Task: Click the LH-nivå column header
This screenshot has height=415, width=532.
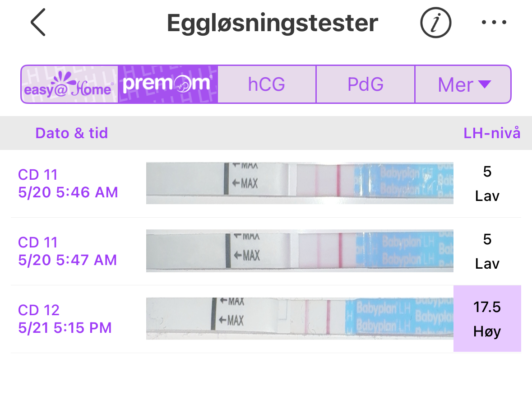Action: pos(492,133)
